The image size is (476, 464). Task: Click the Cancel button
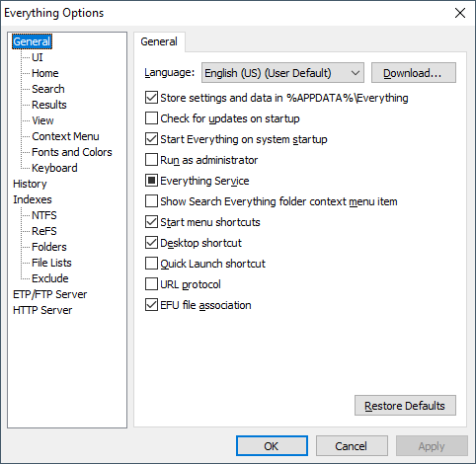[352, 446]
